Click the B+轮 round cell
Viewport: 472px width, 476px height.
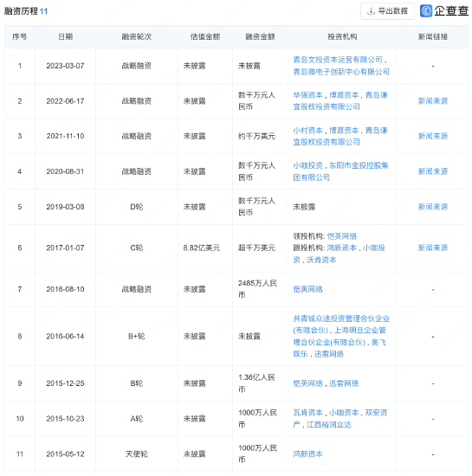click(x=136, y=337)
